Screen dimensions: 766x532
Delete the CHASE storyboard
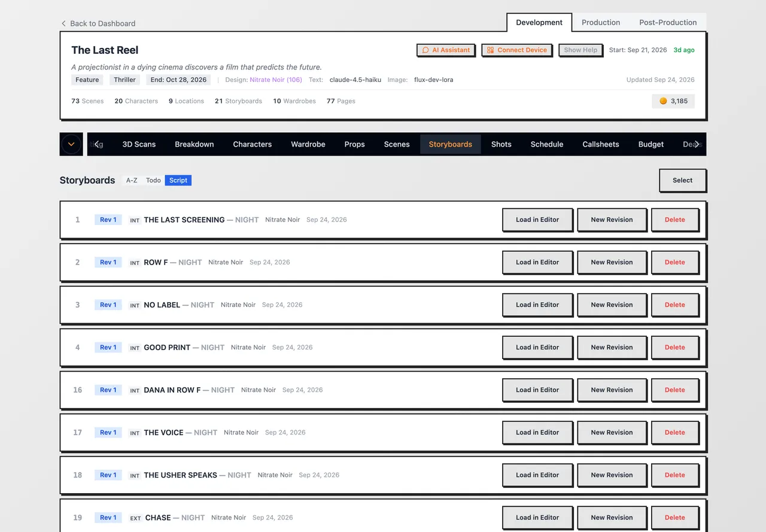click(675, 517)
